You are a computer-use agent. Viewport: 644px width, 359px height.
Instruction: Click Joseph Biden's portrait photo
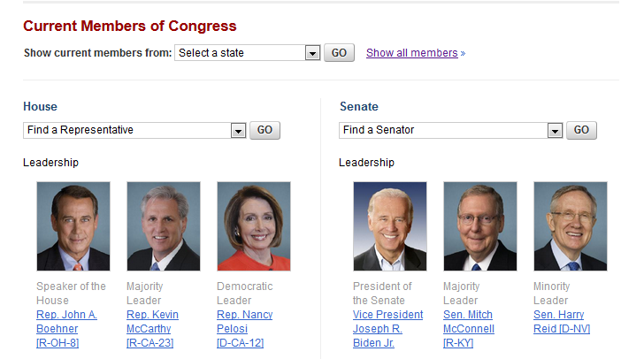click(390, 226)
